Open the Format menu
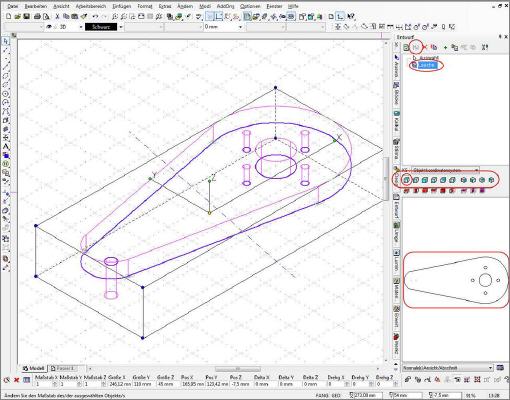Screen dimensions: 510x400 [x=145, y=6]
